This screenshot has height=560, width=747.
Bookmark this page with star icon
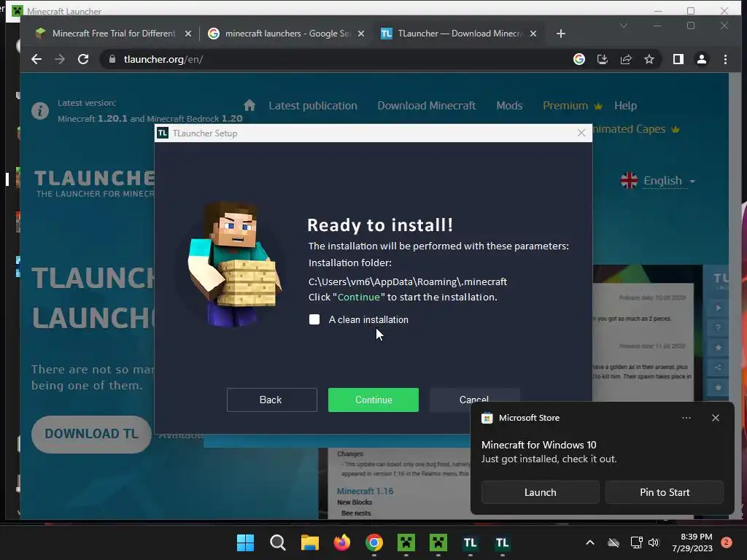pyautogui.click(x=649, y=60)
